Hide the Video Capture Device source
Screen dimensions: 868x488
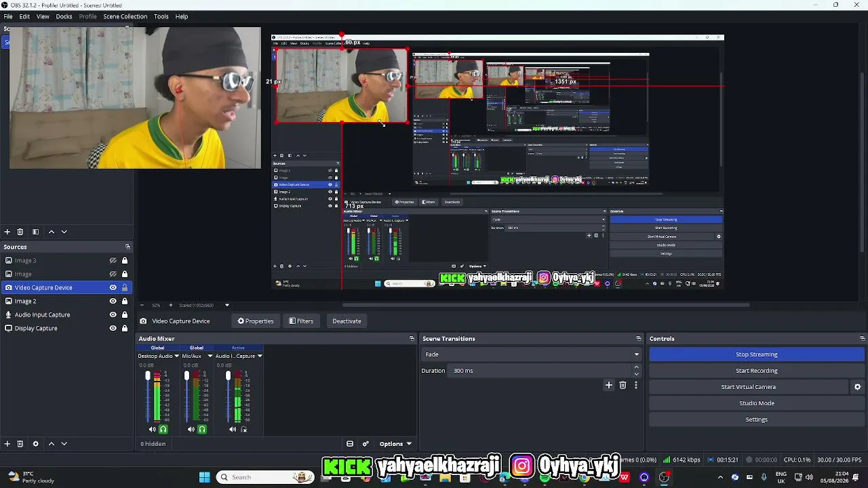[113, 287]
